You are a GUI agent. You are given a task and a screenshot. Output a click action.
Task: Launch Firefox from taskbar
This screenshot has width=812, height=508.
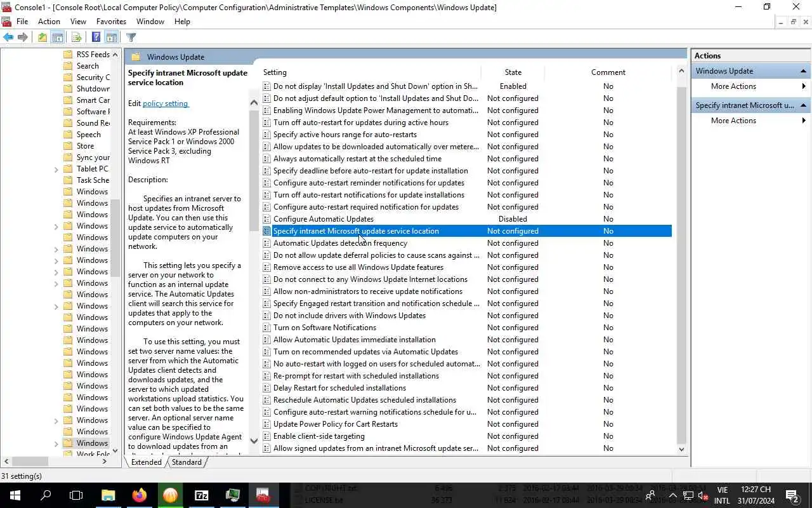tap(139, 495)
